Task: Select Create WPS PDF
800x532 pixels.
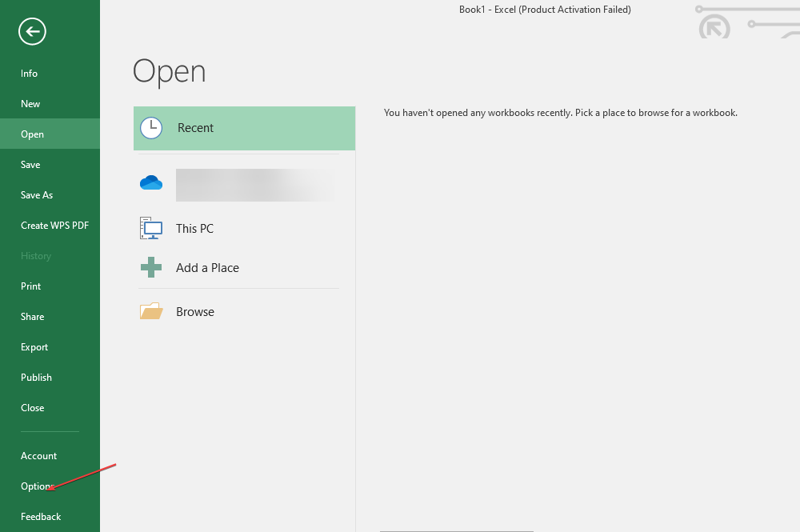Action: click(x=50, y=226)
